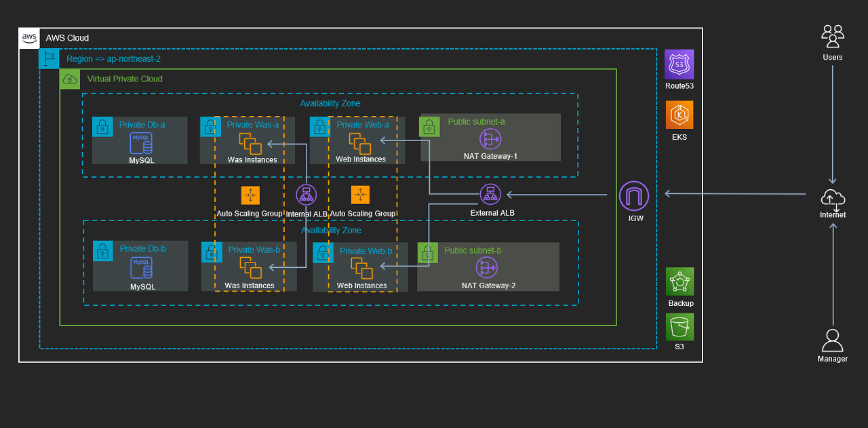Click the lower 'Availability Zone' label
Screen dimensions: 868x428
tap(331, 231)
